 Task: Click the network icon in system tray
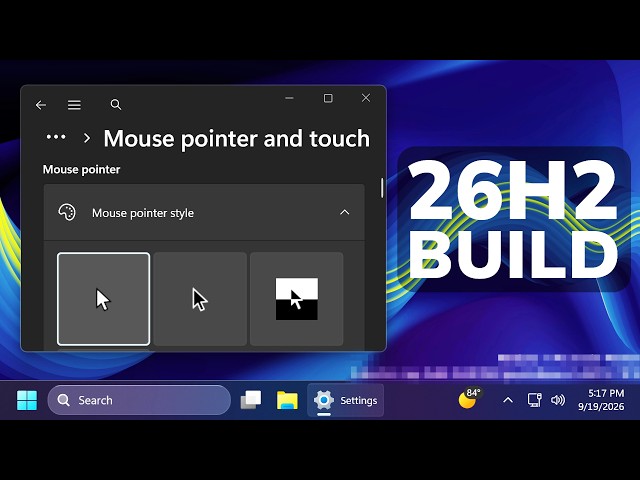534,400
